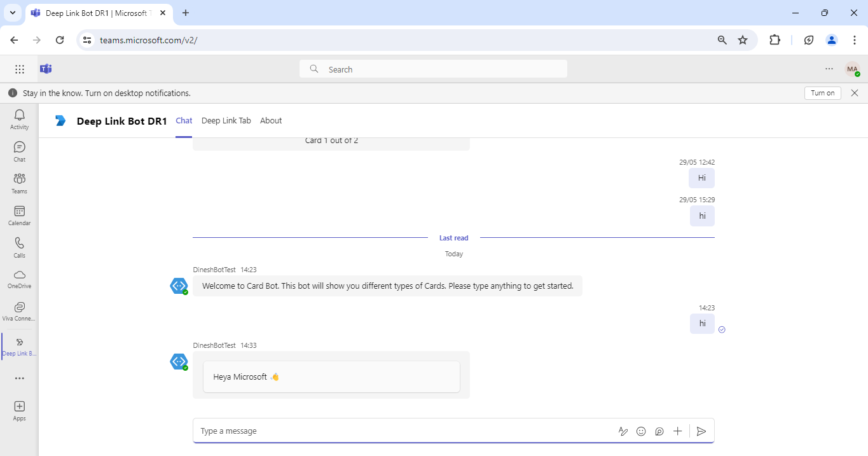The image size is (868, 456).
Task: Open formatting options for the message
Action: pyautogui.click(x=623, y=431)
